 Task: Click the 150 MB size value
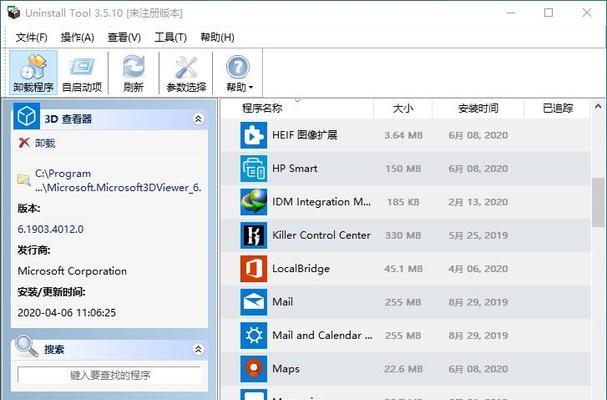point(403,168)
